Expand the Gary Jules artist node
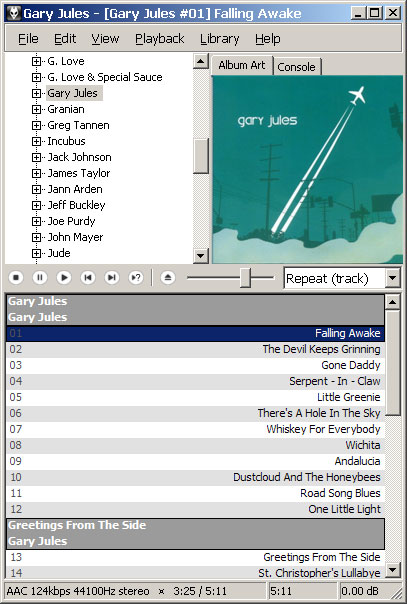 click(36, 93)
